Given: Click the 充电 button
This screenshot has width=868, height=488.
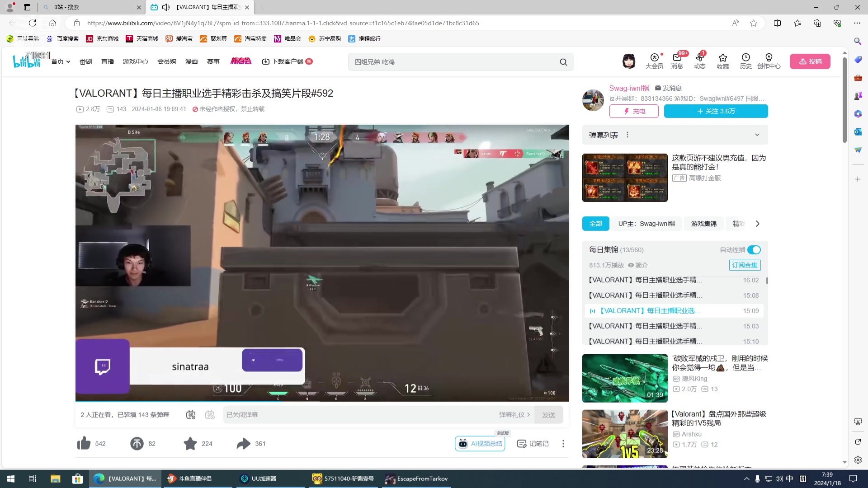Looking at the screenshot, I should click(634, 111).
